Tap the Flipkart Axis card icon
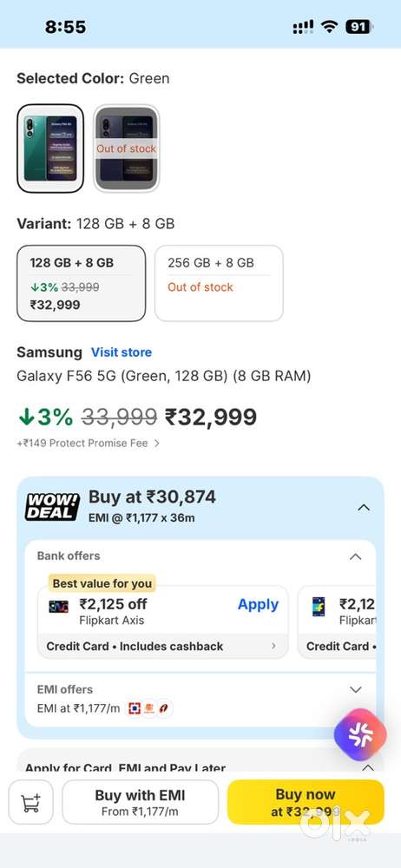401x868 pixels. (59, 606)
